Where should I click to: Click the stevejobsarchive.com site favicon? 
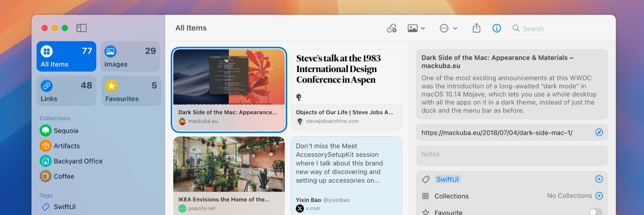[x=300, y=121]
